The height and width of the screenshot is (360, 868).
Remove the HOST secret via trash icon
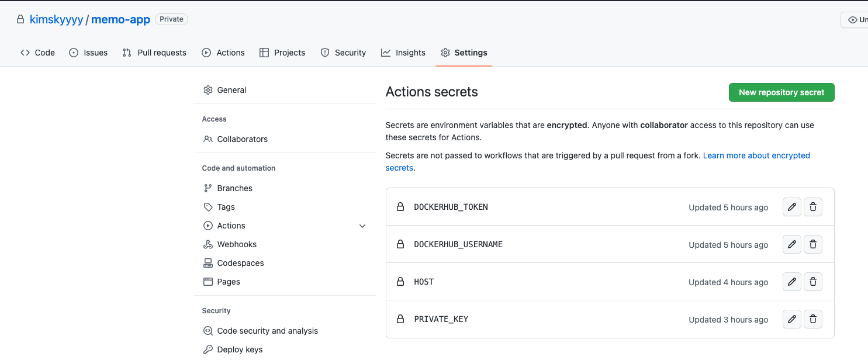(x=813, y=282)
